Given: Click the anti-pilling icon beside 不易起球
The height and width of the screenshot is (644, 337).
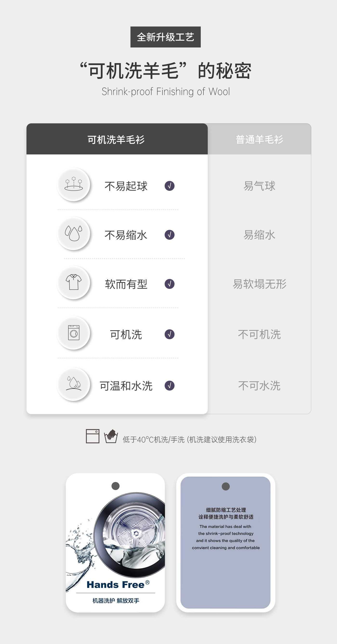Looking at the screenshot, I should (73, 185).
